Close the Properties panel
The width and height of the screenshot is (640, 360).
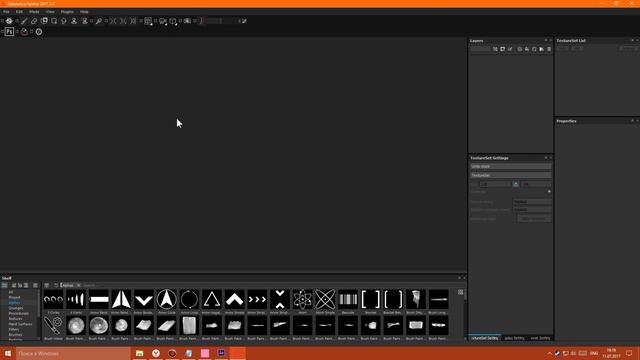[637, 121]
